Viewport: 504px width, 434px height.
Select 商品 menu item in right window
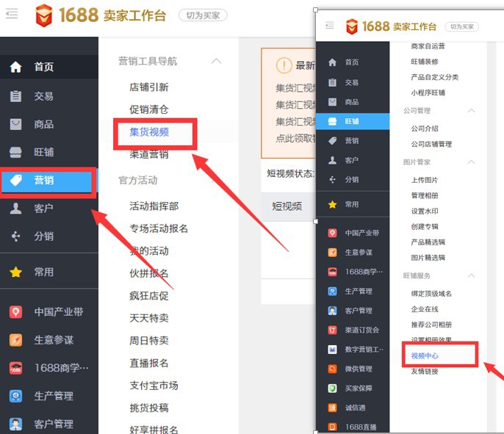coord(353,102)
